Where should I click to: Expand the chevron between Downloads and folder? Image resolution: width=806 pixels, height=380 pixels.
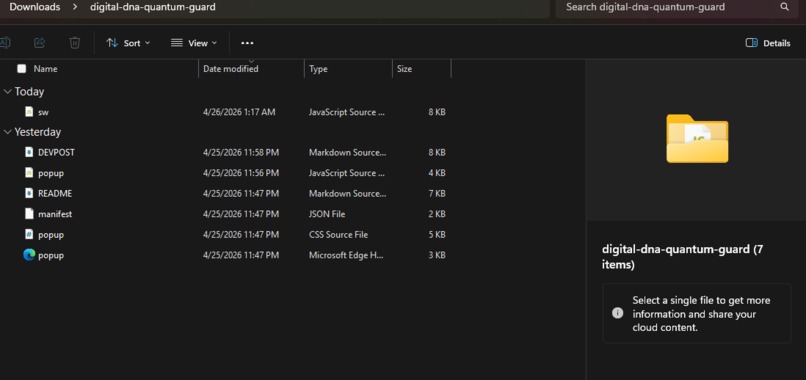pyautogui.click(x=75, y=7)
